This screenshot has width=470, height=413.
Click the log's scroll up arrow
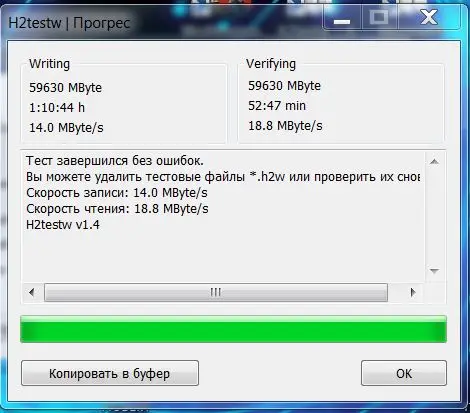pos(434,162)
